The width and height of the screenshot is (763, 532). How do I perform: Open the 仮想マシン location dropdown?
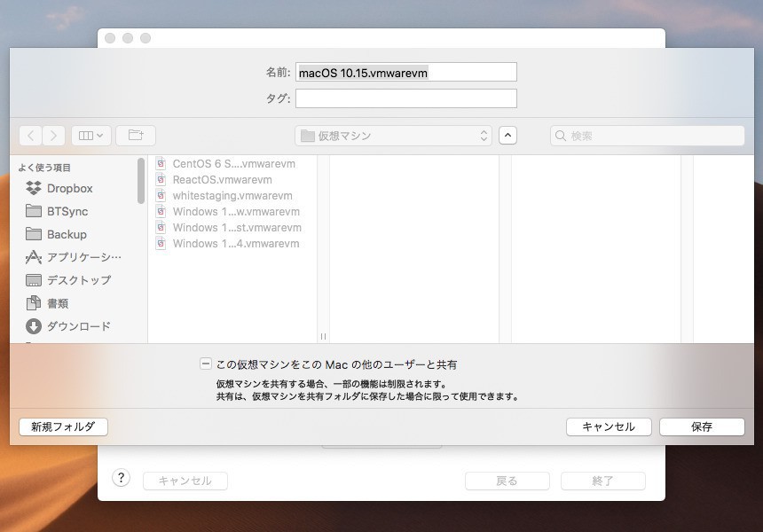[x=393, y=136]
